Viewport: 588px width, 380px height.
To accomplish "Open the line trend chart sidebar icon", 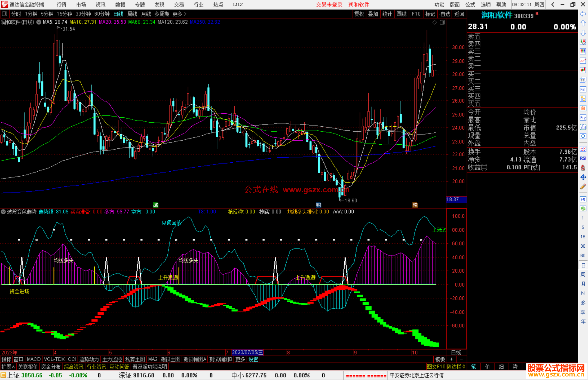I will pyautogui.click(x=583, y=61).
